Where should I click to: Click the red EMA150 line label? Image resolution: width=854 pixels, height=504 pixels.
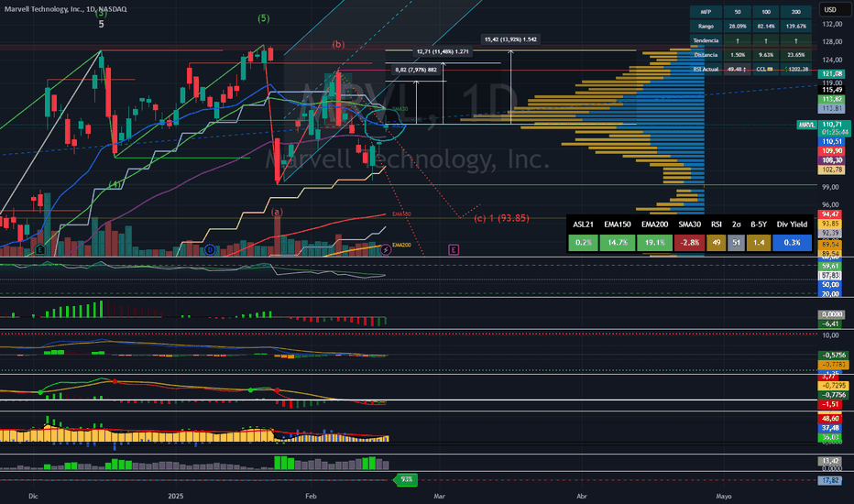(x=401, y=214)
